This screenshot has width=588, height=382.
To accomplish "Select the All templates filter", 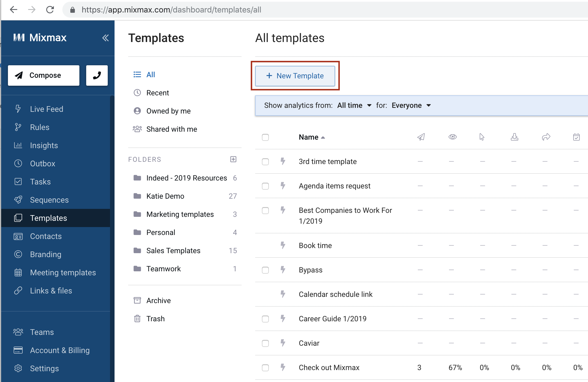I will point(151,75).
